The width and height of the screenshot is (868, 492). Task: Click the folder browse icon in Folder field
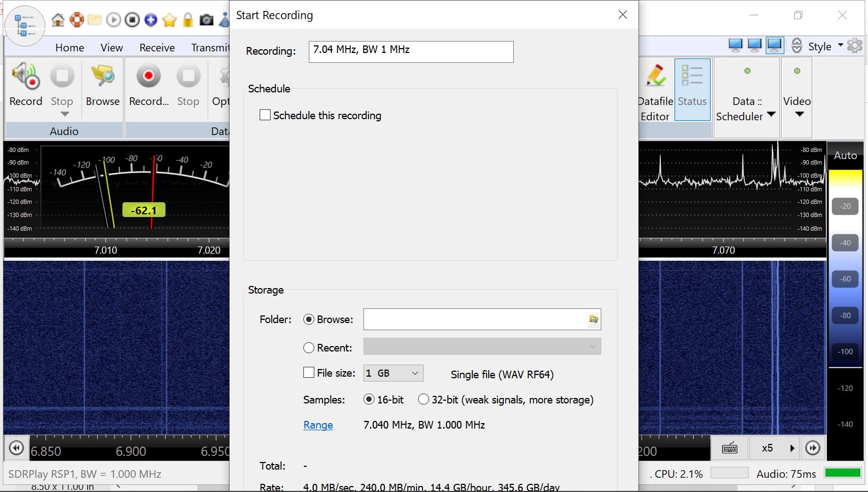point(593,319)
